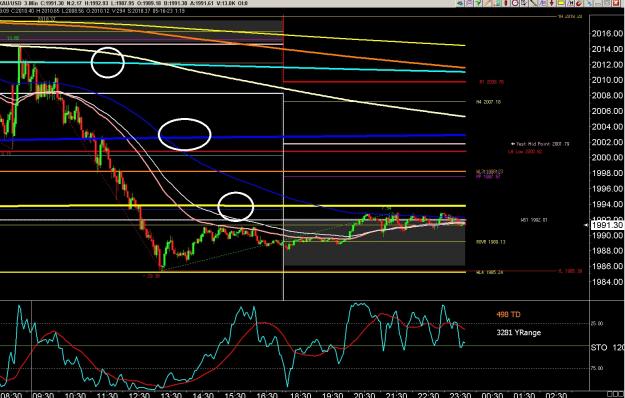Click the yellow rectangle toolbar icon
Viewport: 625px width, 398px height.
tap(560, 3)
